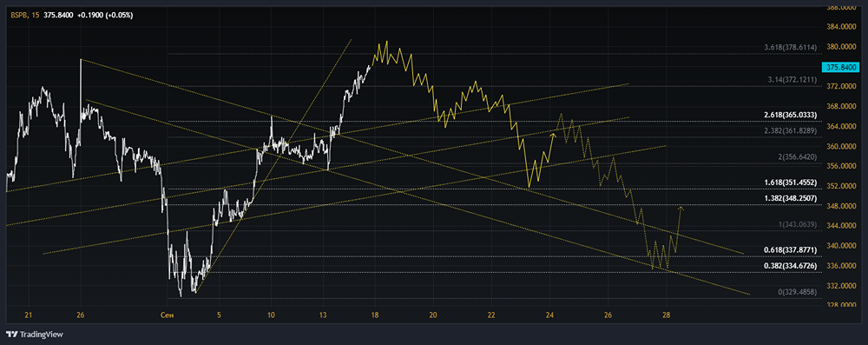This screenshot has height=345, width=868.
Task: Click the 360.0000 price axis label
Action: 841,147
